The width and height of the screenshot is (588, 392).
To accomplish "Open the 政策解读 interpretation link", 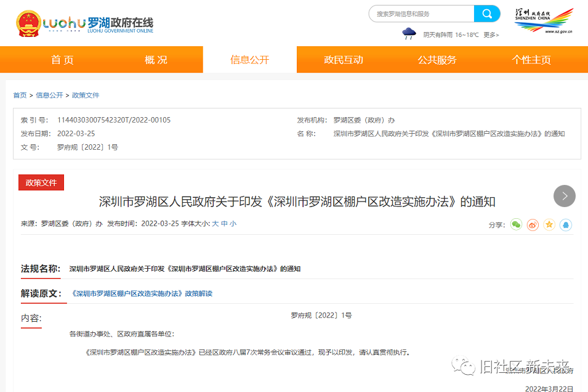I will coord(142,293).
